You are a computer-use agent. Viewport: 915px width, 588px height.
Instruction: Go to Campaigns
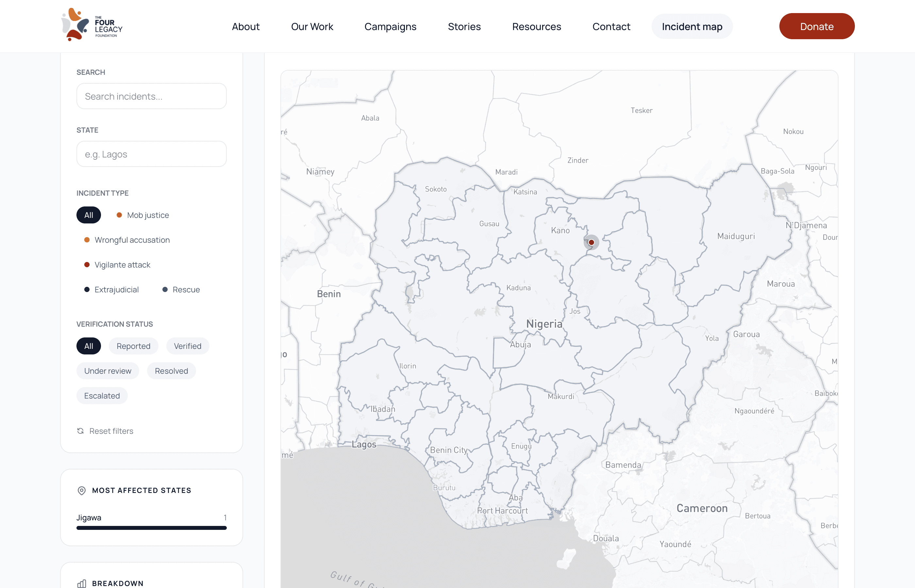390,26
